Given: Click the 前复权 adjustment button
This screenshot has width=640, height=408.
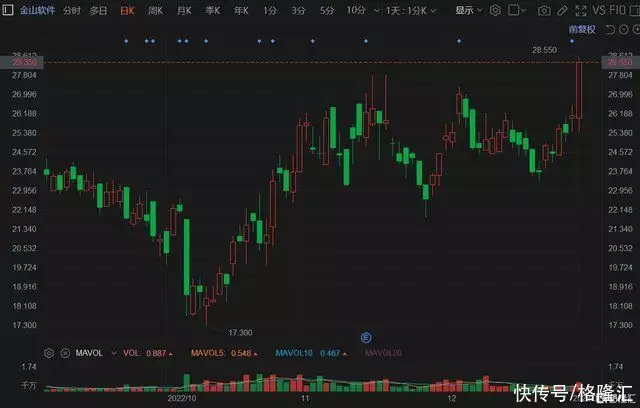Looking at the screenshot, I should (582, 29).
